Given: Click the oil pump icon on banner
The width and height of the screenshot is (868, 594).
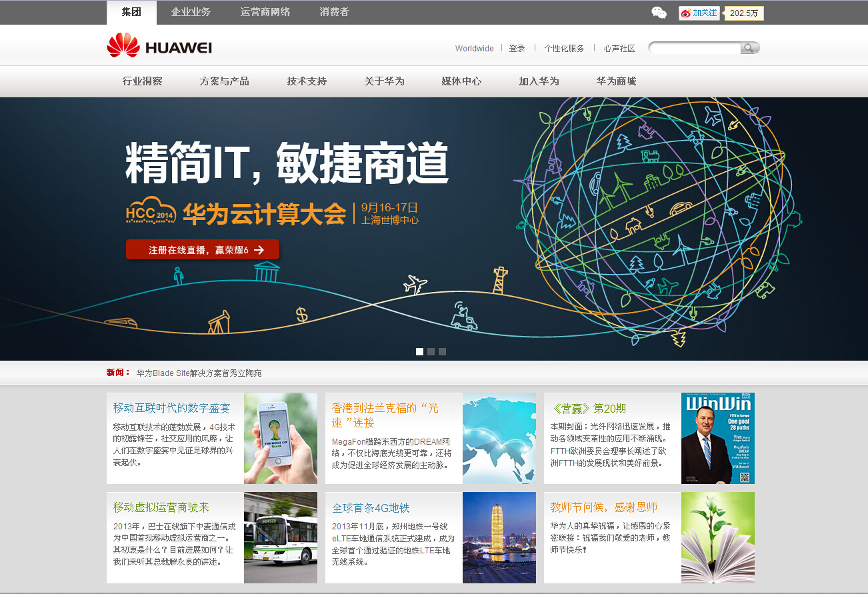Looking at the screenshot, I should [x=218, y=323].
